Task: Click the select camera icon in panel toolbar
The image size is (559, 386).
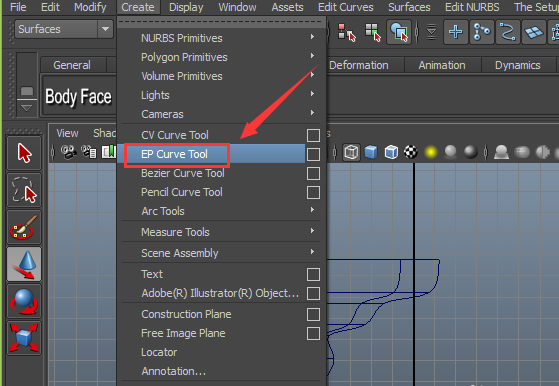Action: [x=68, y=152]
